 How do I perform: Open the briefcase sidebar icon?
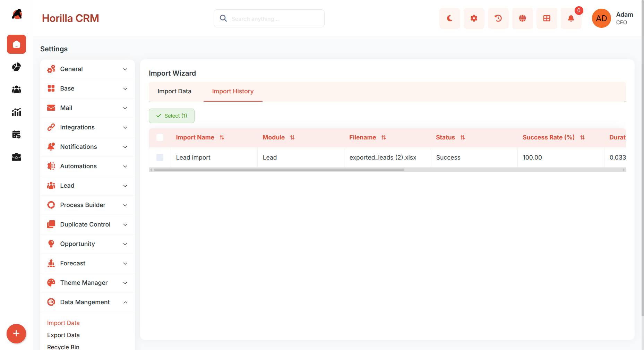click(16, 157)
